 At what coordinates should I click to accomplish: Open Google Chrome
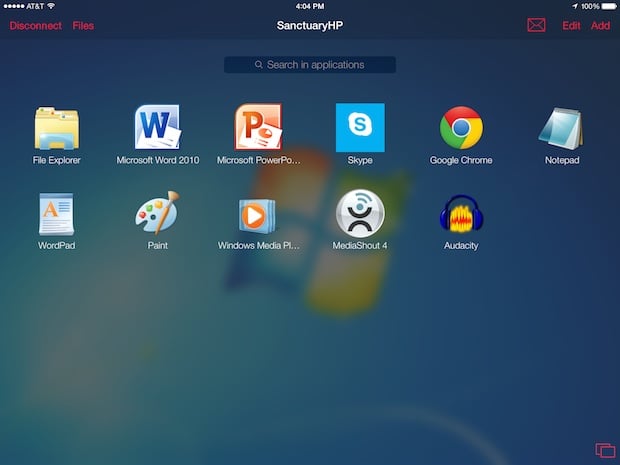(x=461, y=127)
